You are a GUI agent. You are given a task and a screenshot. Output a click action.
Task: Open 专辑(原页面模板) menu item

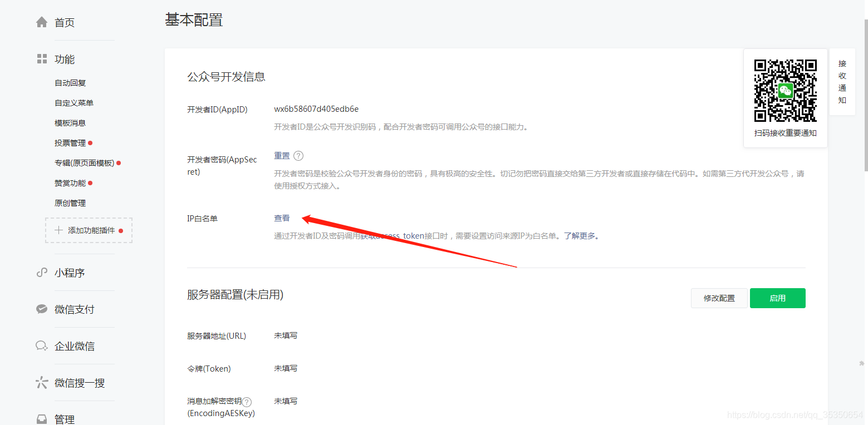pyautogui.click(x=84, y=163)
